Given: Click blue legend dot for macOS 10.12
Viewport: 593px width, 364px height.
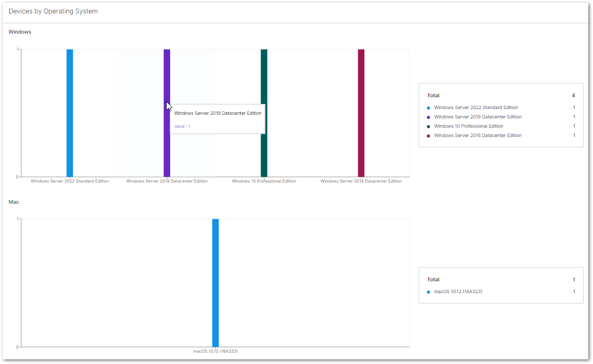Looking at the screenshot, I should 428,292.
